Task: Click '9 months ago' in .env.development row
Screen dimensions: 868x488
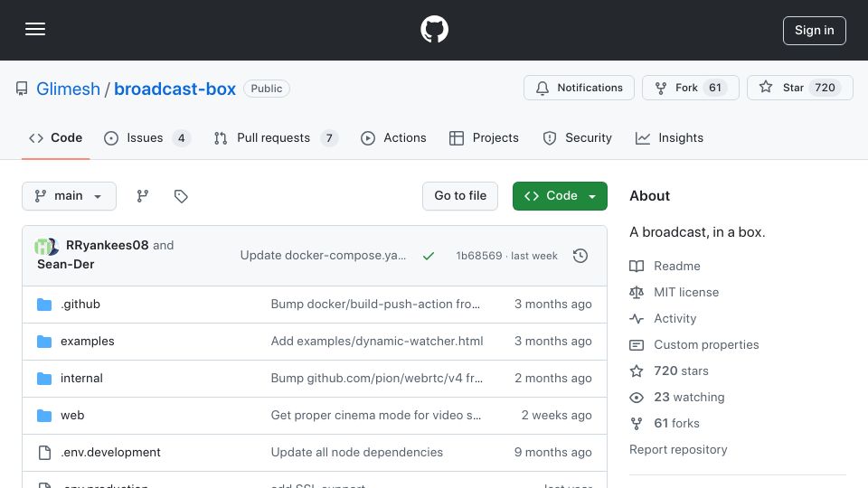Action: pyautogui.click(x=553, y=453)
